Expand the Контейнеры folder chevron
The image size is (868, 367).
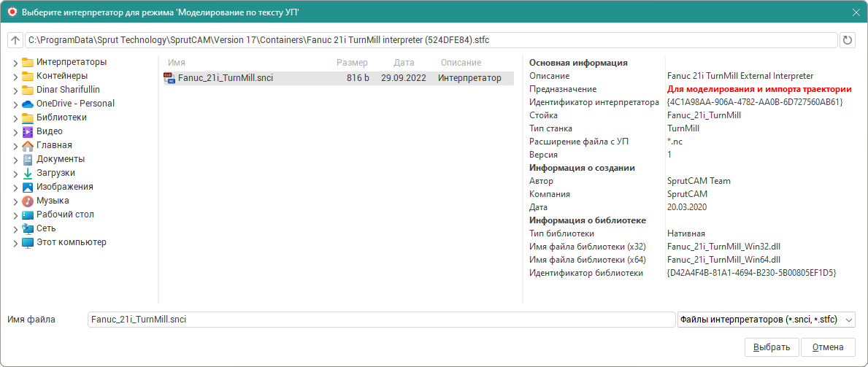tap(15, 76)
